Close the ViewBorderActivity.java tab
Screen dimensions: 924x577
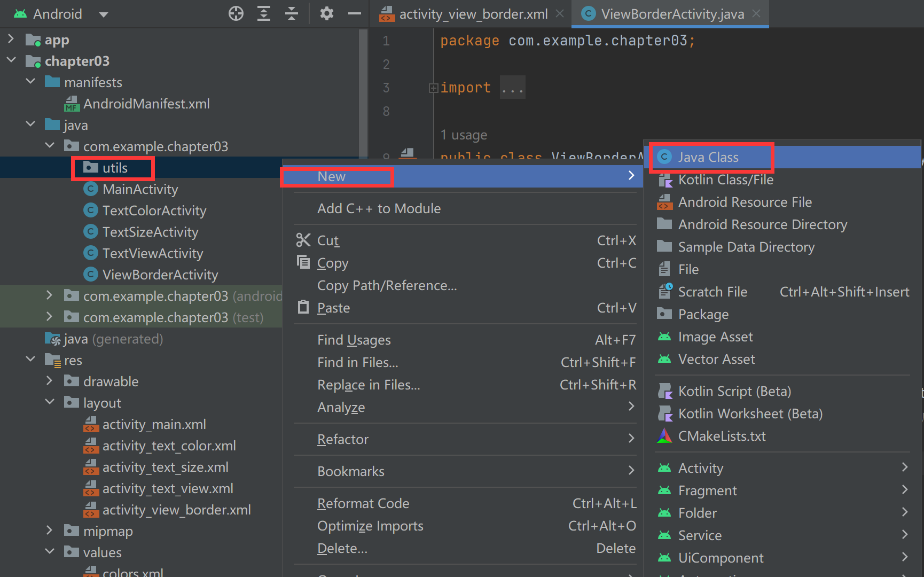pos(756,13)
